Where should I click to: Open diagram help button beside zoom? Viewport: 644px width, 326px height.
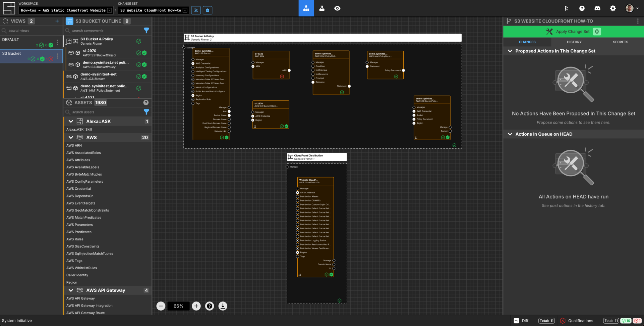[210, 306]
